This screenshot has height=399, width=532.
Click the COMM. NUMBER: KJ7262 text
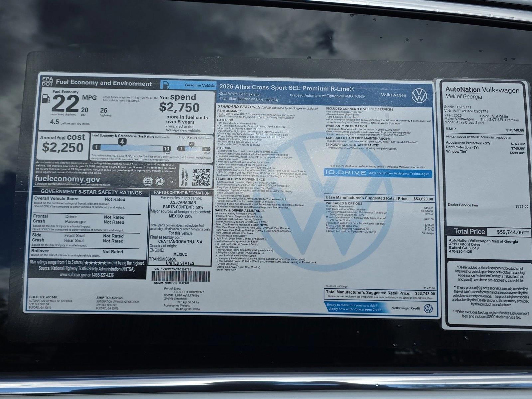[x=172, y=283]
